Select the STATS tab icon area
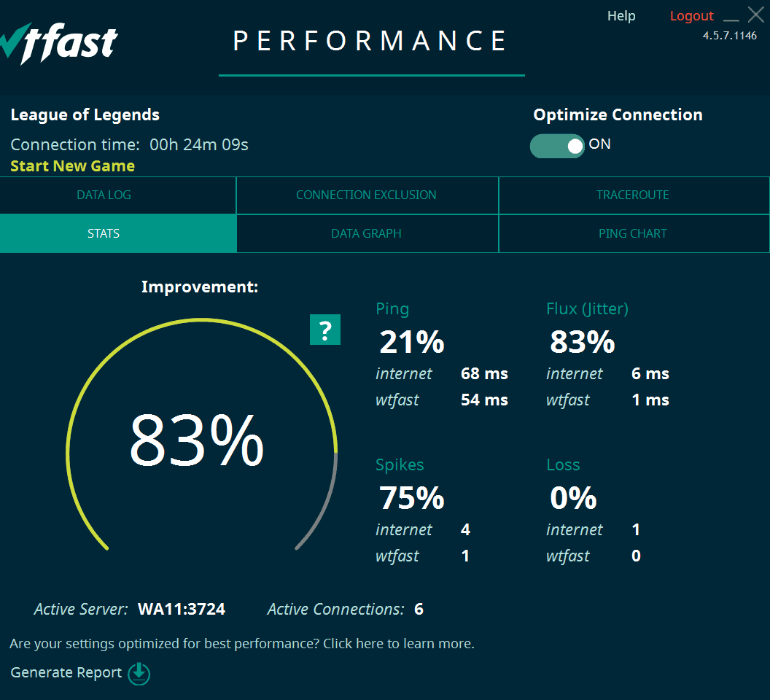Screen dimensions: 770x700 (x=103, y=233)
